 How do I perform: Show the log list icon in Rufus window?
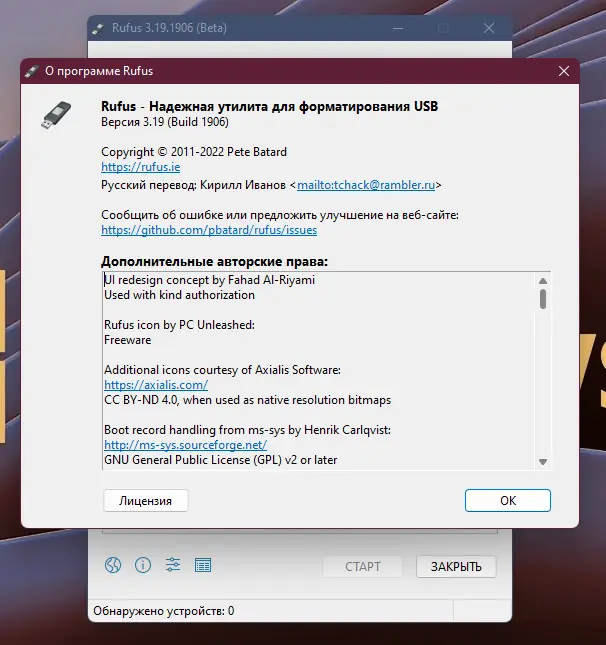pos(203,565)
